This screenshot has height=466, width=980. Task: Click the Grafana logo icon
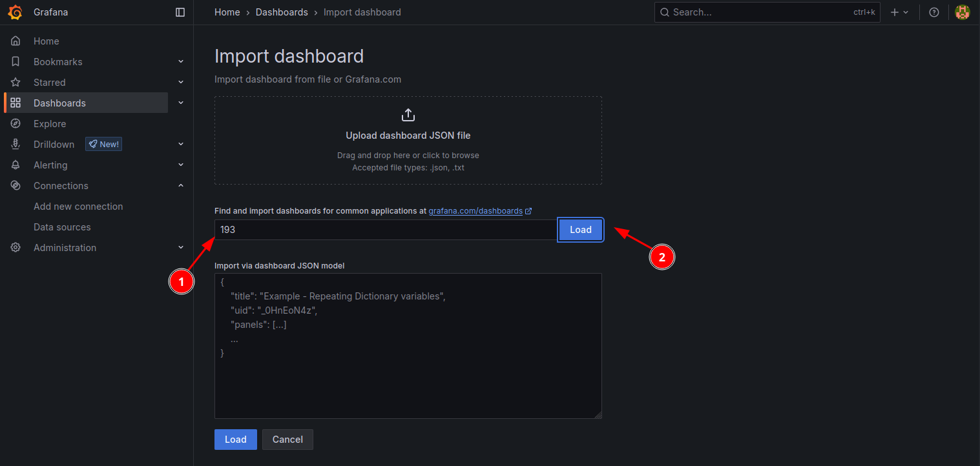pyautogui.click(x=15, y=12)
